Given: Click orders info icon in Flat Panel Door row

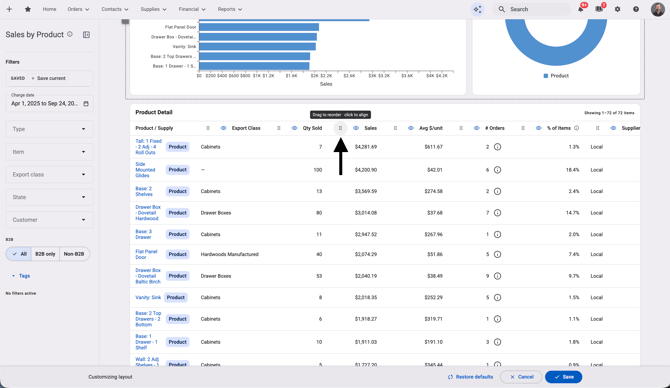Looking at the screenshot, I should pos(497,254).
